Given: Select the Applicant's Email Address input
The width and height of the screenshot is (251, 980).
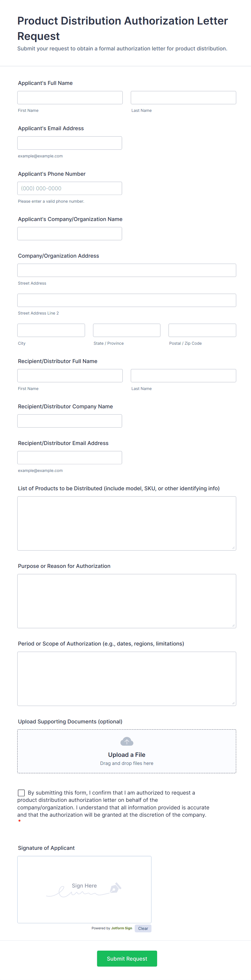Looking at the screenshot, I should click(70, 143).
